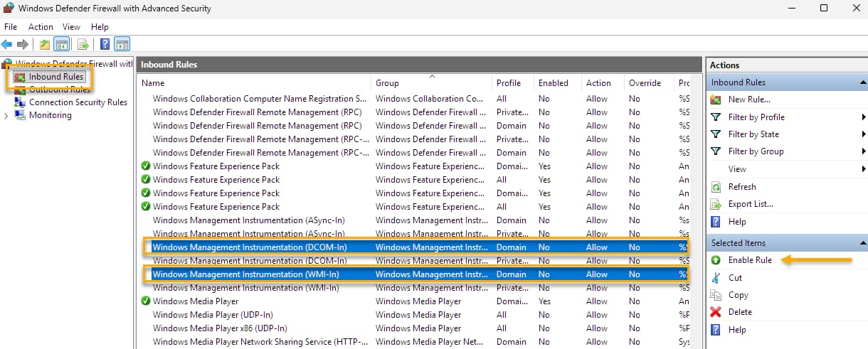This screenshot has width=868, height=349.
Task: Click the Forward arrow toolbar icon
Action: pos(23,44)
